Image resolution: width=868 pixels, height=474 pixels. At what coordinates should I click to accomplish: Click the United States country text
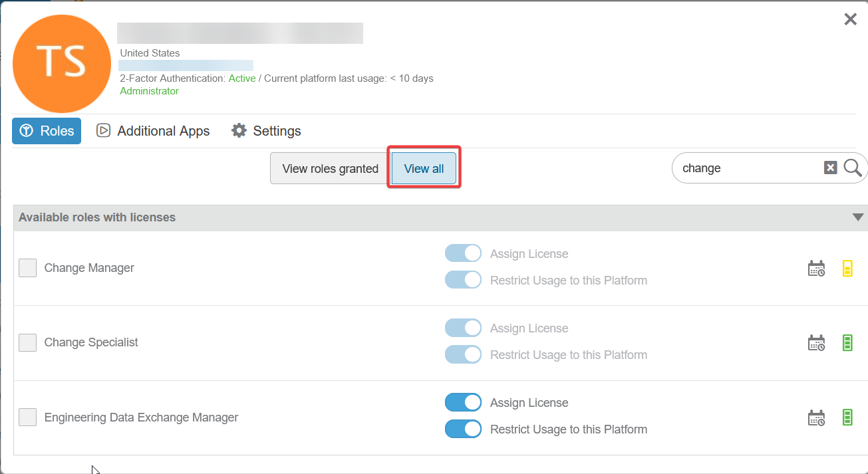[150, 53]
